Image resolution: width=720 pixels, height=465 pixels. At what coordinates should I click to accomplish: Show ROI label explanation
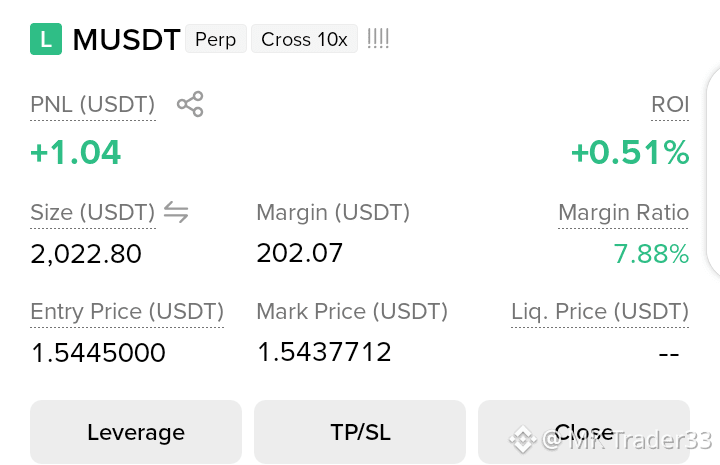coord(670,105)
